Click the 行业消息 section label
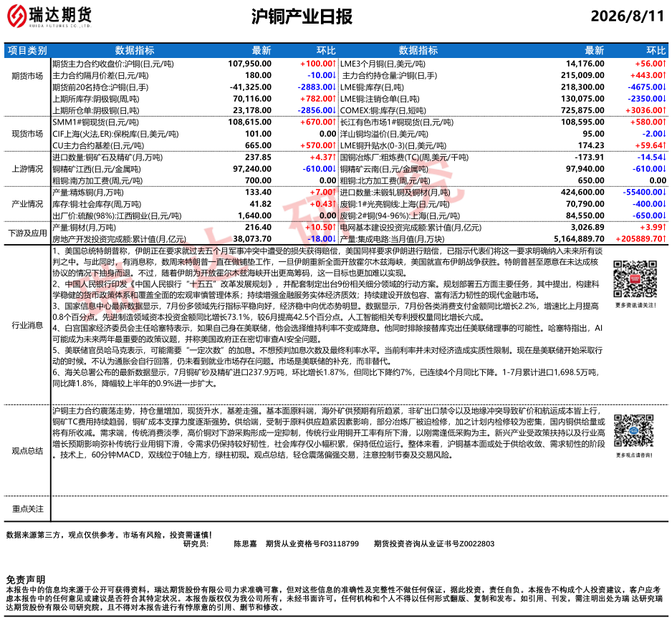The image size is (672, 620). click(27, 326)
